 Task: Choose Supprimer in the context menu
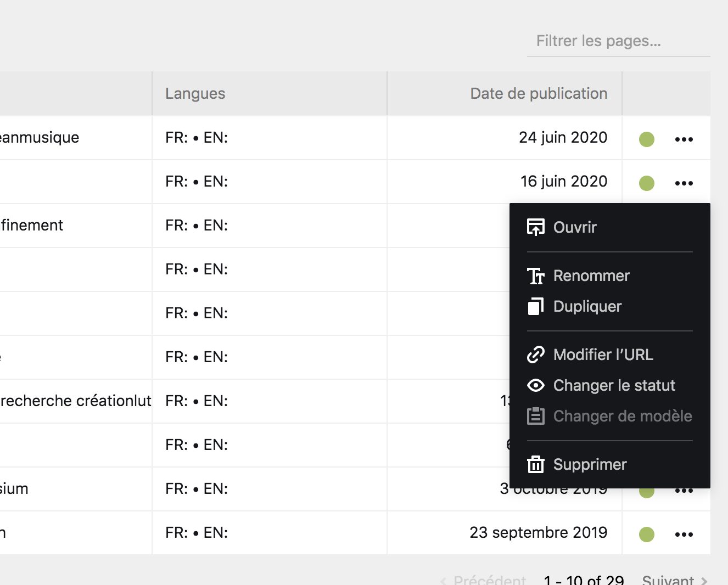[x=590, y=464]
